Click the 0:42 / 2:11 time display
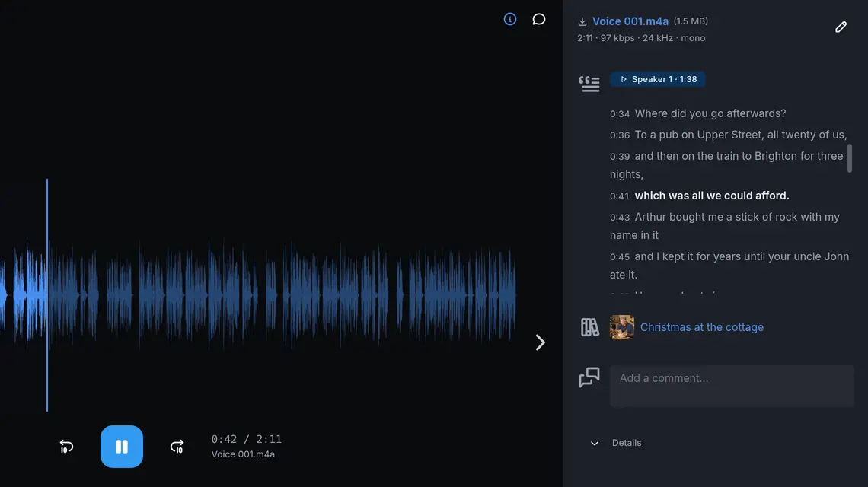 (x=247, y=439)
